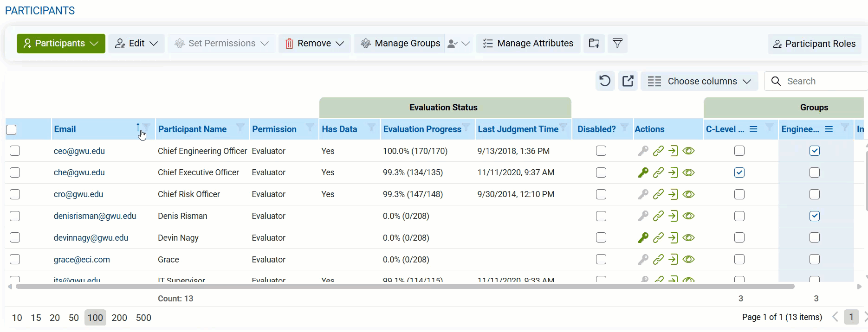
Task: Click the Has Data column filter icon
Action: click(x=371, y=127)
